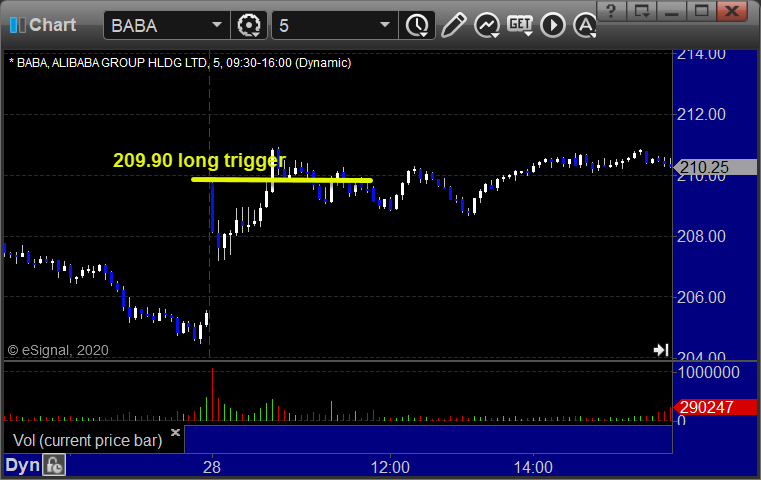Click the 206.00 price axis label
Image resolution: width=761 pixels, height=480 pixels.
tap(701, 297)
